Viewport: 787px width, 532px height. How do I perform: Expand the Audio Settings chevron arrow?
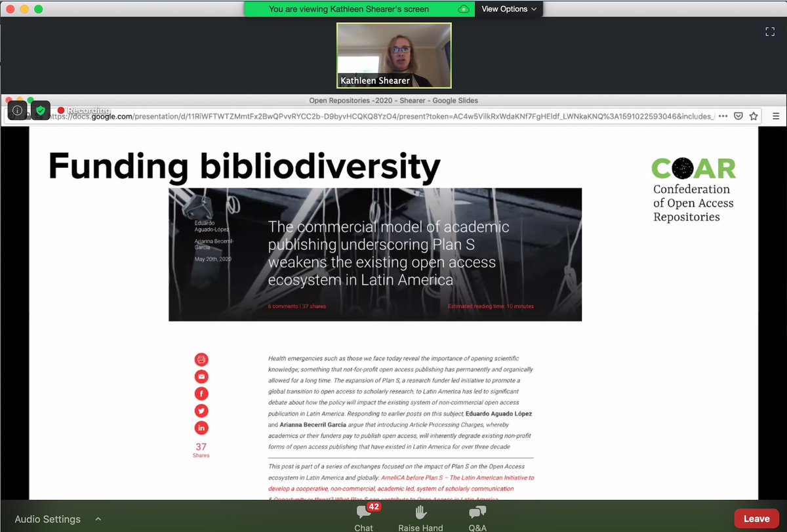point(98,519)
